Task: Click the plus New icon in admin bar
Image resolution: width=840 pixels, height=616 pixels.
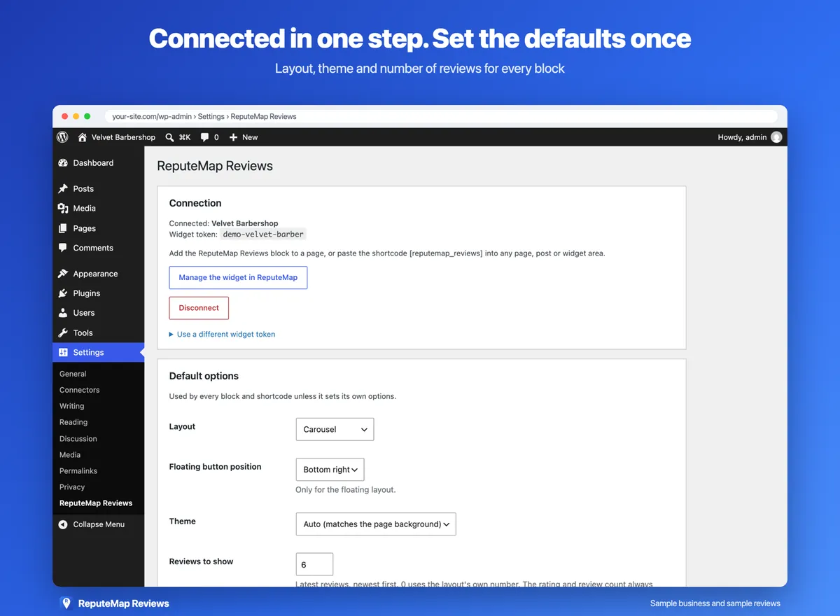Action: pyautogui.click(x=234, y=137)
